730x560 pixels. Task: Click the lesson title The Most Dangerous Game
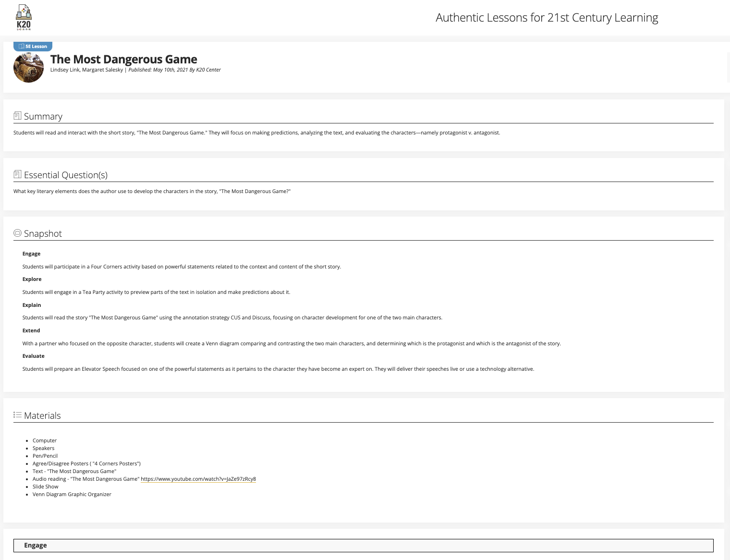(x=123, y=59)
